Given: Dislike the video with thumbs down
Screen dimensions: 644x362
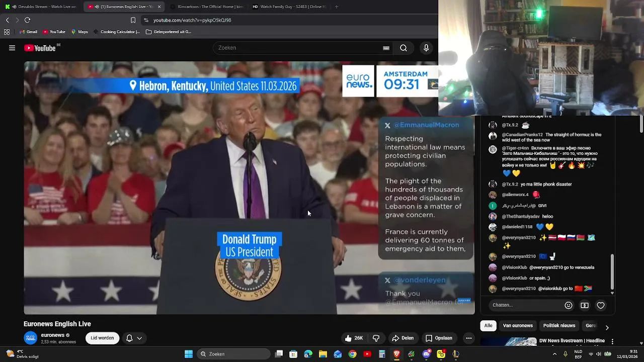Looking at the screenshot, I should pyautogui.click(x=376, y=338).
